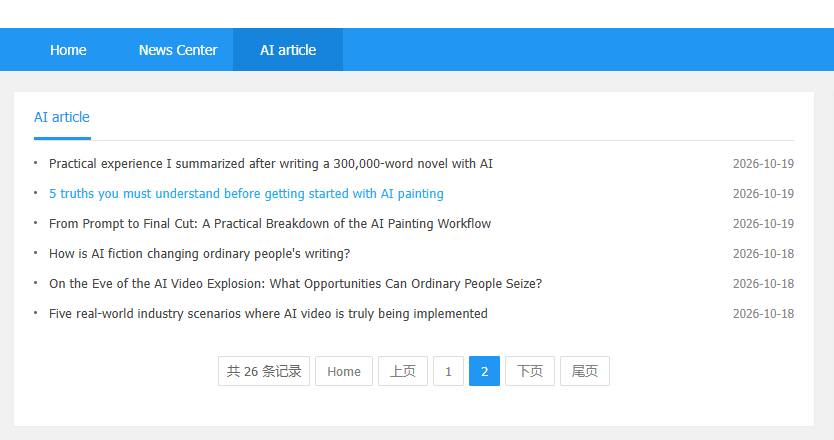Click date beside '5 truths you must understand'
This screenshot has width=834, height=440.
click(763, 194)
